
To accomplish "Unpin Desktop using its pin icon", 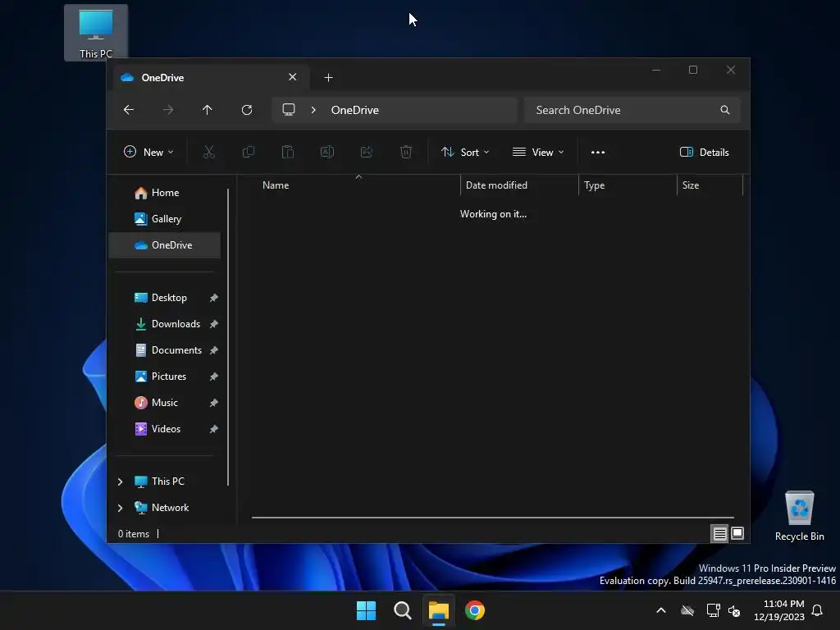I will click(x=214, y=298).
